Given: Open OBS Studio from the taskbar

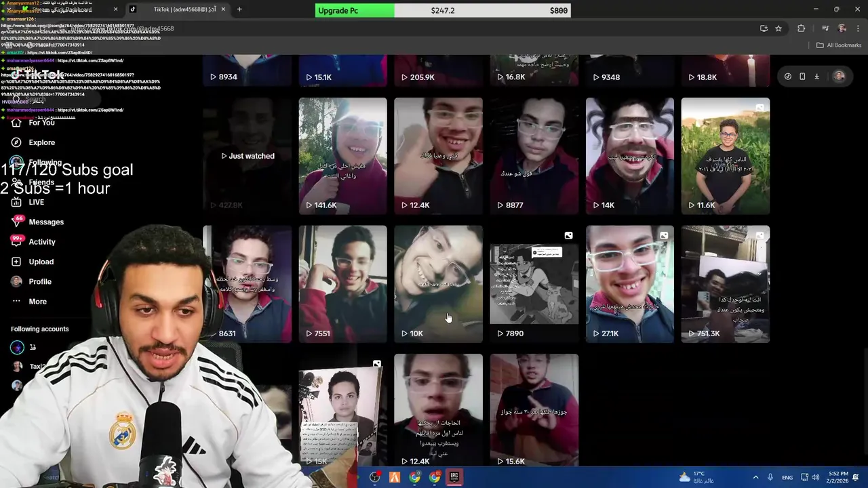Looking at the screenshot, I should (x=374, y=477).
